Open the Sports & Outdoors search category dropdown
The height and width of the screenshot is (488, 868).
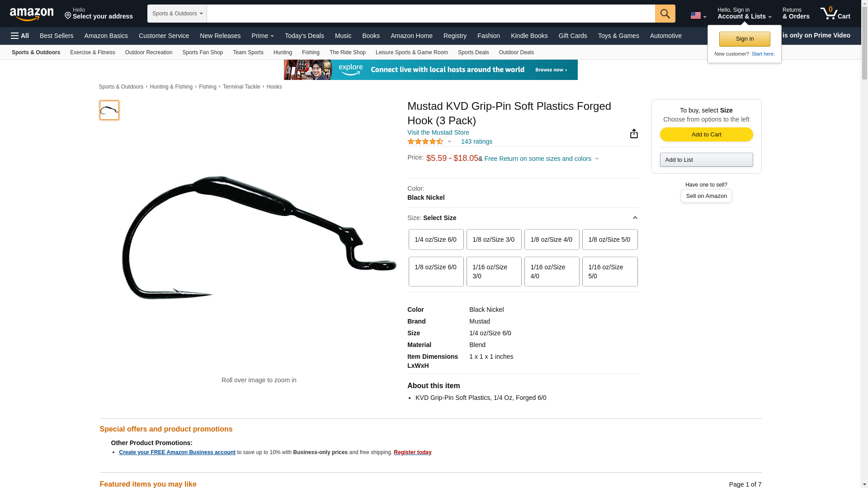pos(177,14)
